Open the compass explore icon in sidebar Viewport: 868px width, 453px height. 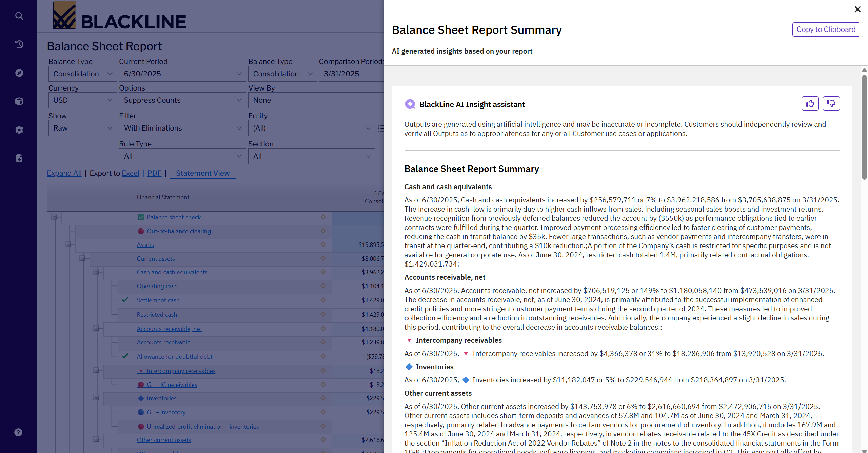pyautogui.click(x=19, y=73)
